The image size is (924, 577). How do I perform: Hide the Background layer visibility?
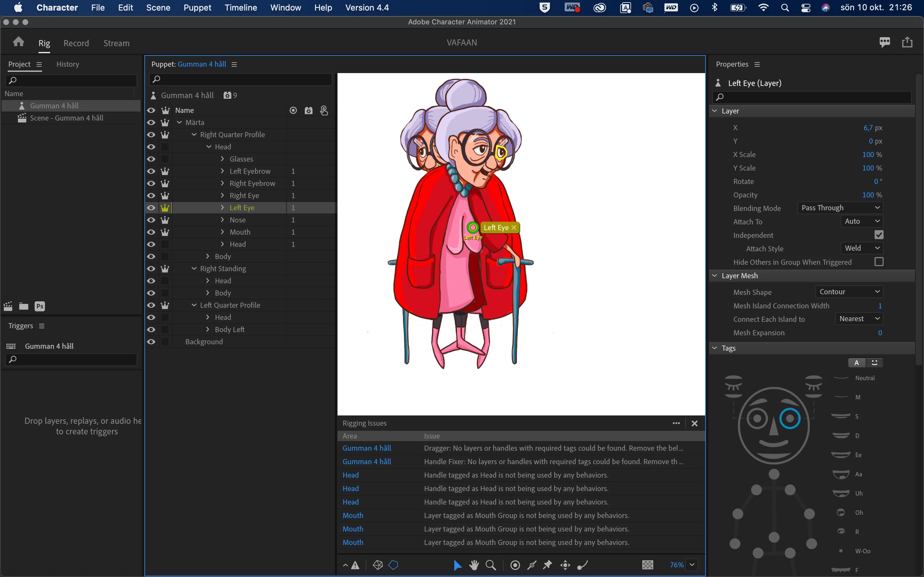coord(151,341)
